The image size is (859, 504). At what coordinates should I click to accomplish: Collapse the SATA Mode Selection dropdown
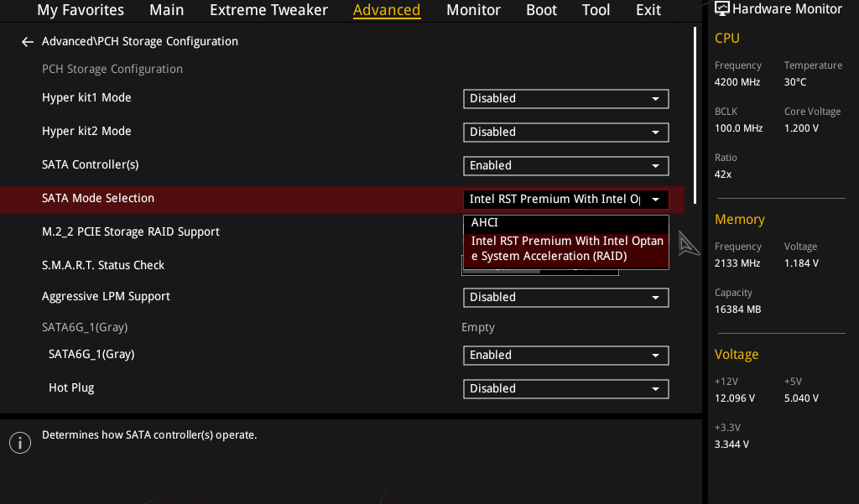(566, 200)
